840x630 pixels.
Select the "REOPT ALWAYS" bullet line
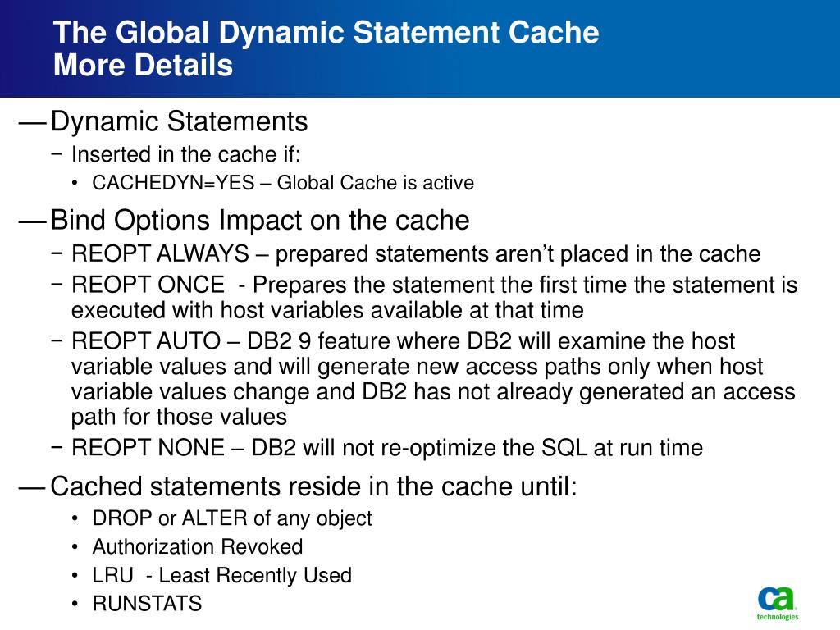click(x=416, y=254)
